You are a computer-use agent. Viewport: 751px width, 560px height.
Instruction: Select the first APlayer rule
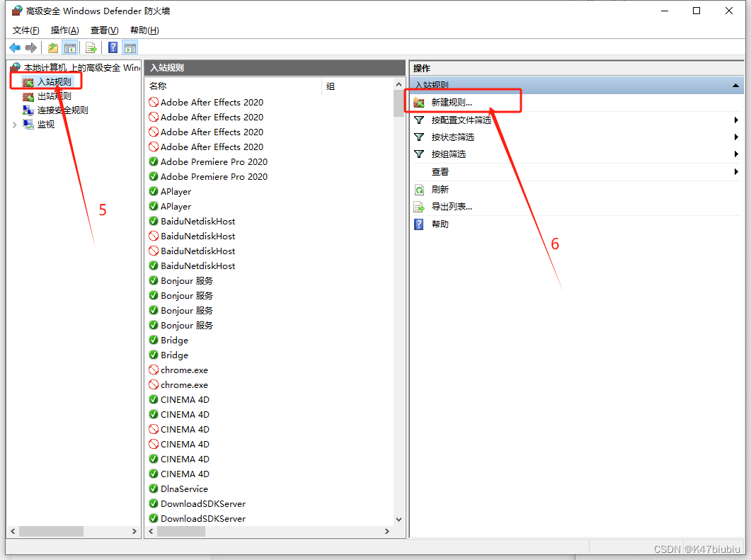[x=176, y=191]
